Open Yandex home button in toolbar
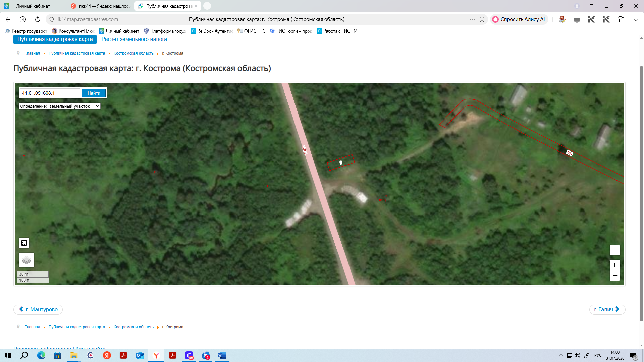Screen dimensions: 644x362 point(23,19)
